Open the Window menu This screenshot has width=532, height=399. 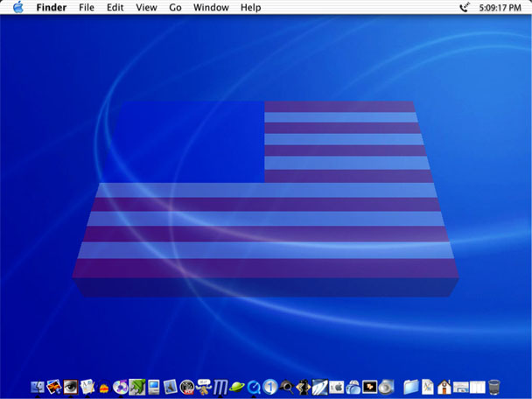pyautogui.click(x=211, y=8)
